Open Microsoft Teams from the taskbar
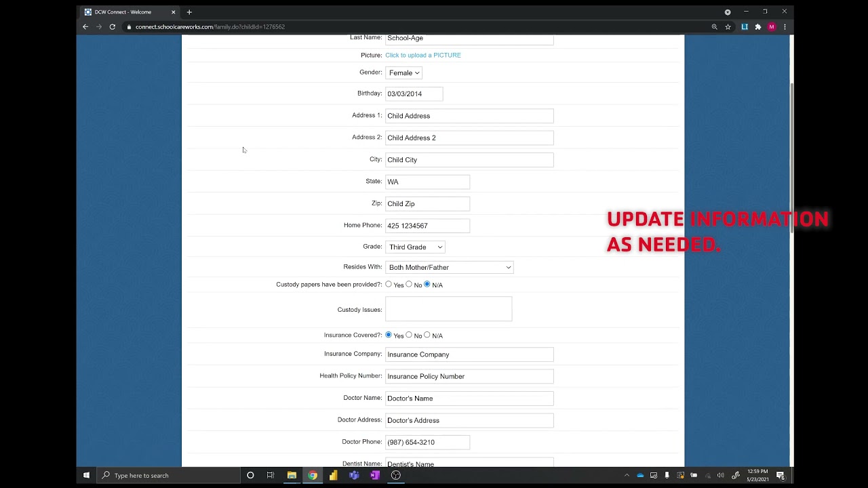 coord(354,476)
